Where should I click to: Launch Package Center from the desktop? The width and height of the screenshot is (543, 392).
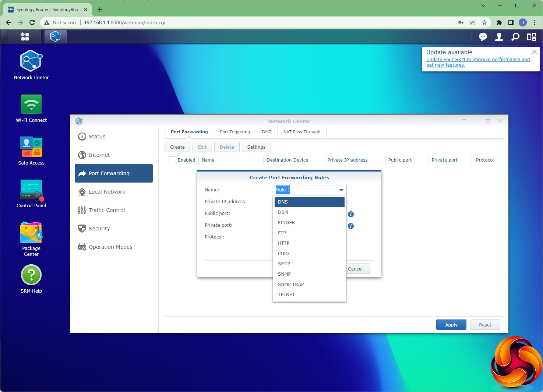coord(31,239)
